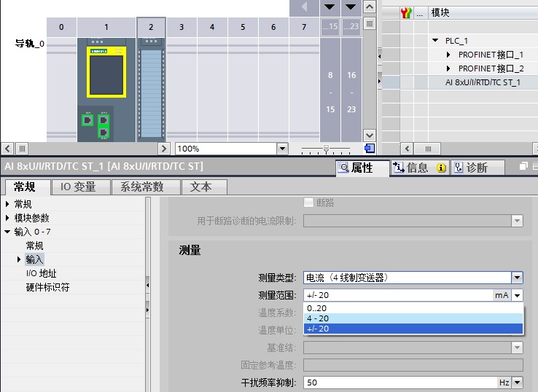The height and width of the screenshot is (392, 538).
Task: Open the 信息 tab
Action: click(419, 168)
